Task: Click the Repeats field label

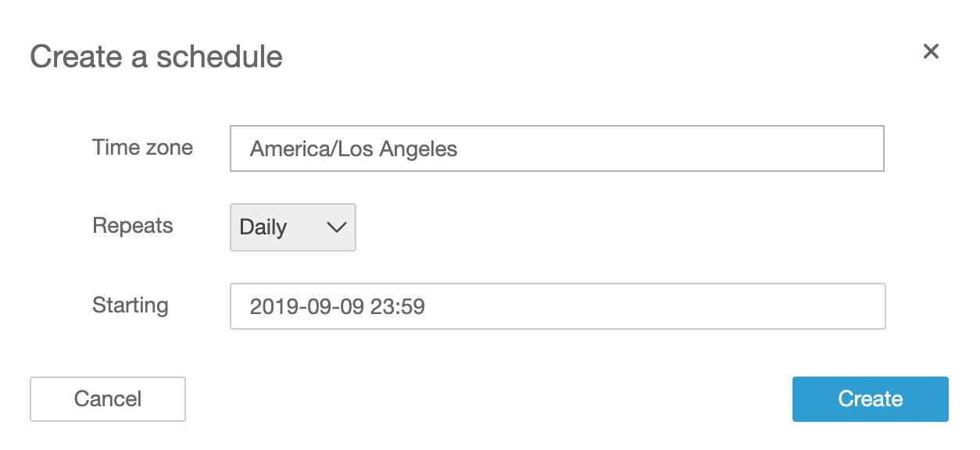Action: 133,226
